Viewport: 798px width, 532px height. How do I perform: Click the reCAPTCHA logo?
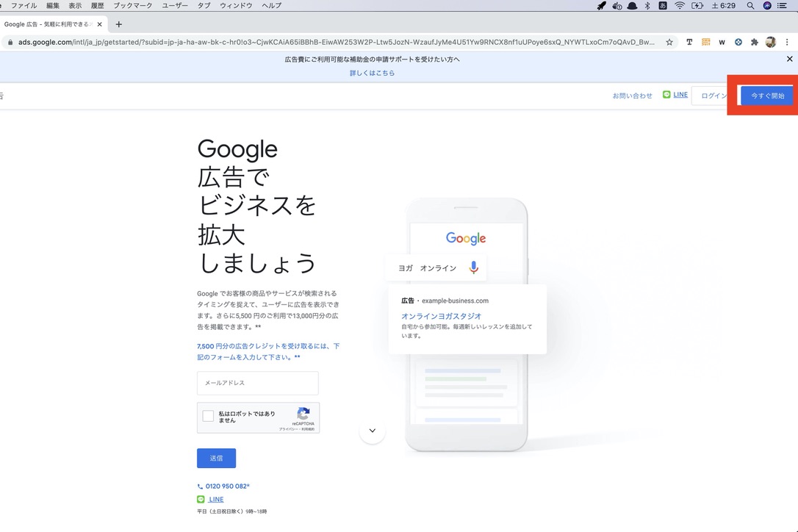pyautogui.click(x=303, y=414)
